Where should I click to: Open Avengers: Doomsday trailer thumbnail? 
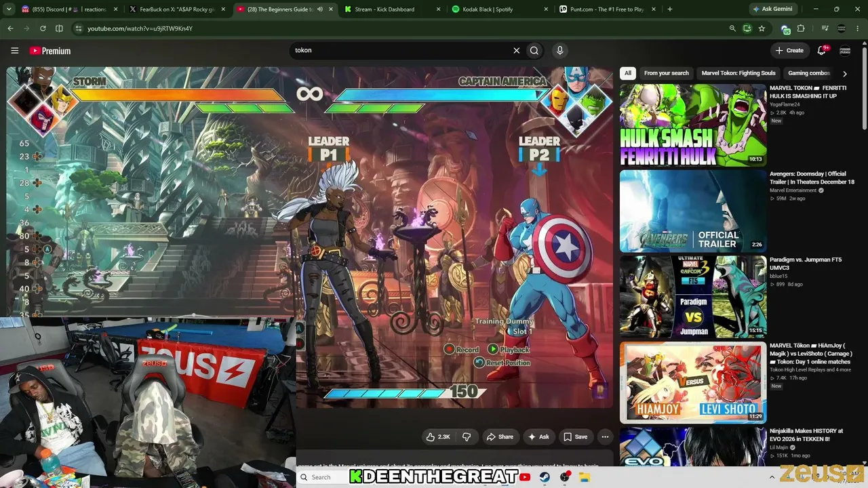tap(693, 211)
